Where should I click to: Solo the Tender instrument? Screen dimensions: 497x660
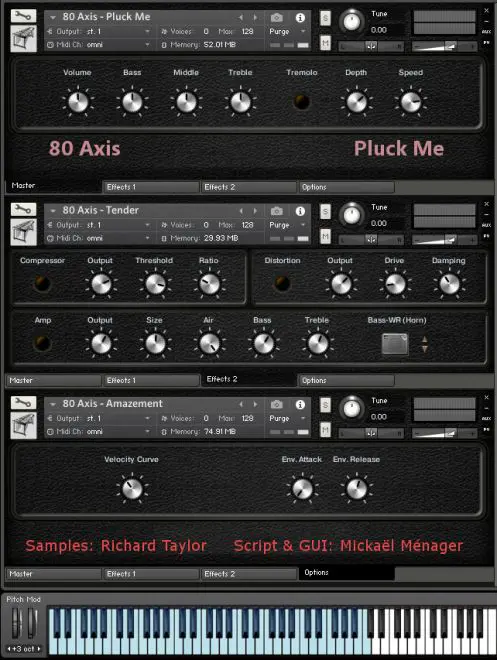point(325,212)
